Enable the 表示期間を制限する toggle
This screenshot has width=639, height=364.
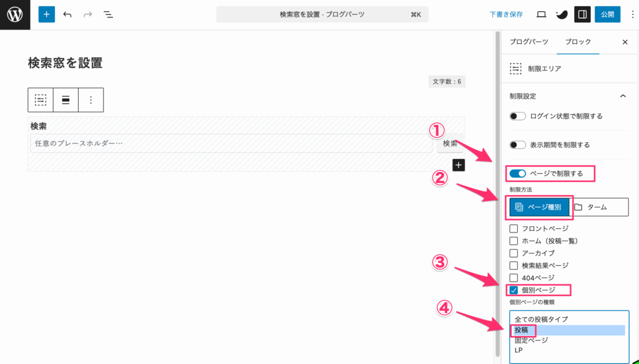pyautogui.click(x=518, y=145)
